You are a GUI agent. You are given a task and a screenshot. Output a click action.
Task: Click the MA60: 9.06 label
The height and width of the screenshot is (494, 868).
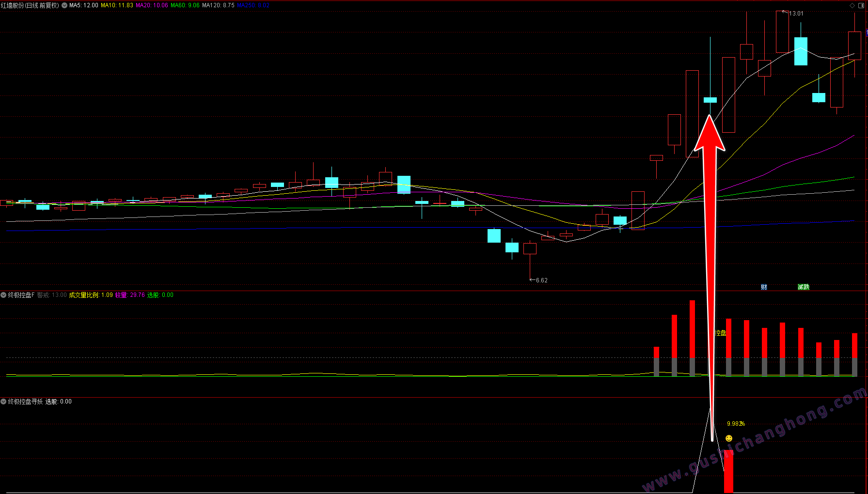185,5
